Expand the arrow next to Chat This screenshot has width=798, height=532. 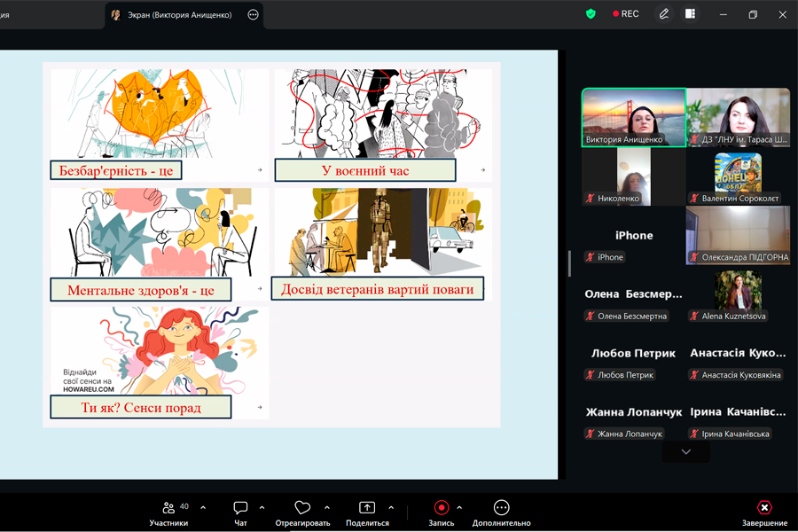(x=262, y=507)
